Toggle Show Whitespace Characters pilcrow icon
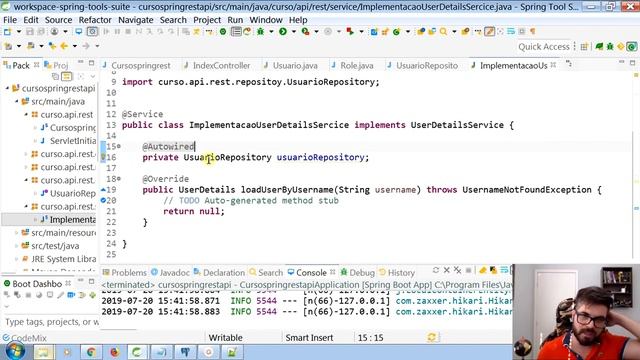Screen dimensions: 640x360 click(x=533, y=31)
